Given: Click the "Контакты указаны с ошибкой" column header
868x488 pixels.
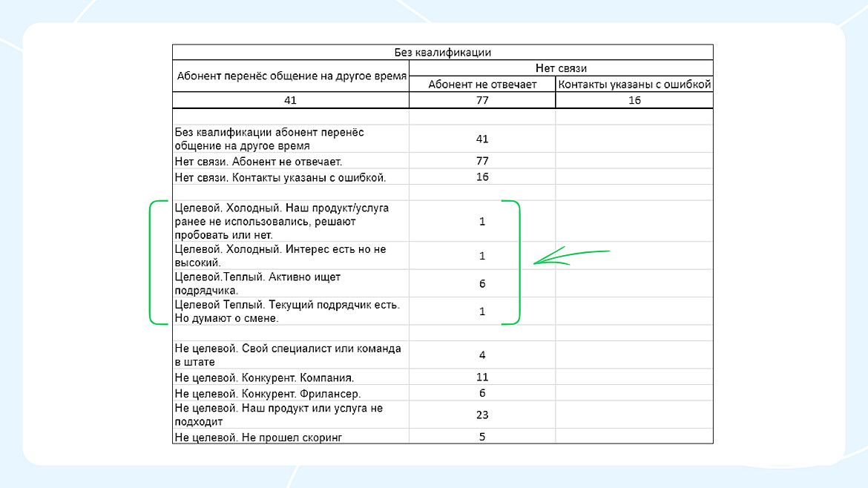Looking at the screenshot, I should coord(634,85).
